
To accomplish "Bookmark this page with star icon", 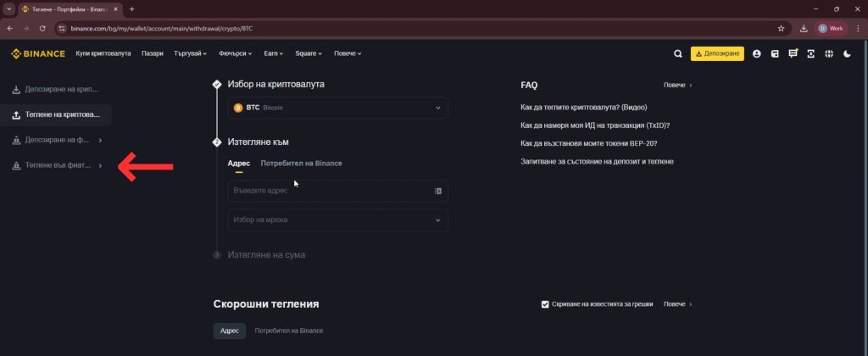I will coord(781,28).
